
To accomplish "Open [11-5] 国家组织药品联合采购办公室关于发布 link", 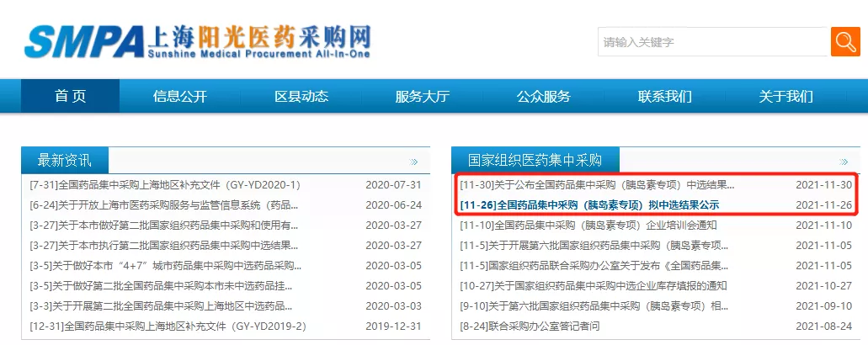I will pos(594,265).
